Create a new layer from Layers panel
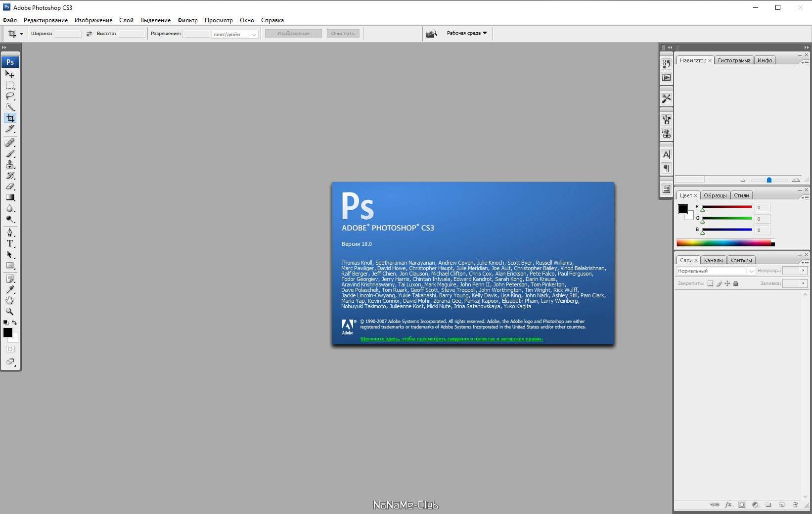This screenshot has height=514, width=812. click(782, 505)
